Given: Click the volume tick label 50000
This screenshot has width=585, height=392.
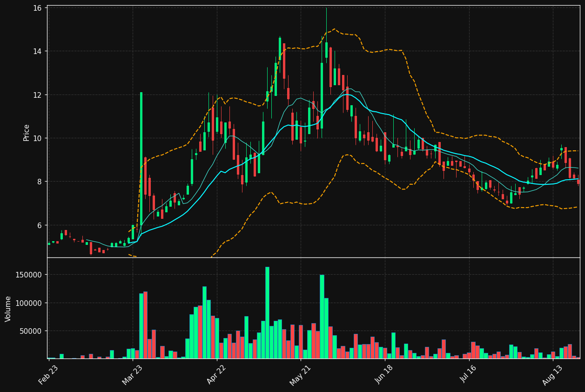Looking at the screenshot, I should pos(31,331).
